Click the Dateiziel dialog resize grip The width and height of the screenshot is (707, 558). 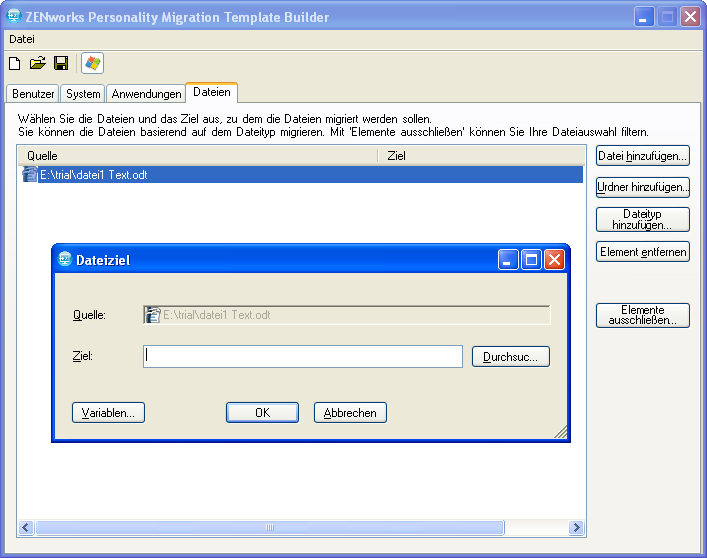560,432
